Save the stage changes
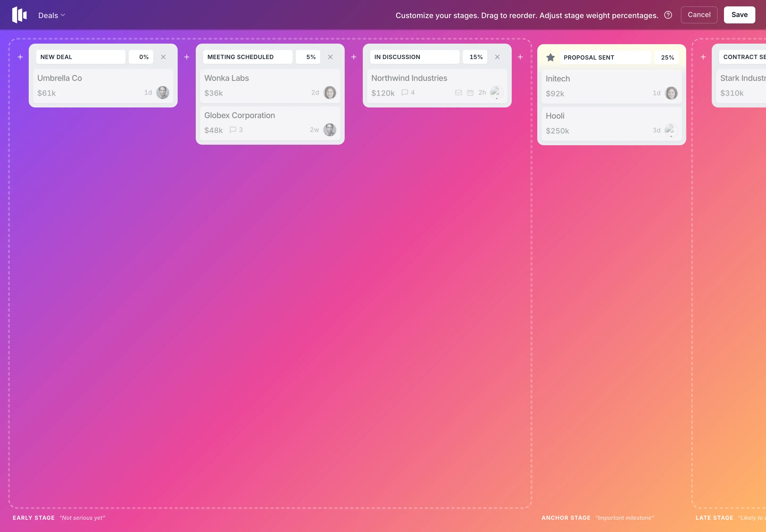 click(739, 15)
